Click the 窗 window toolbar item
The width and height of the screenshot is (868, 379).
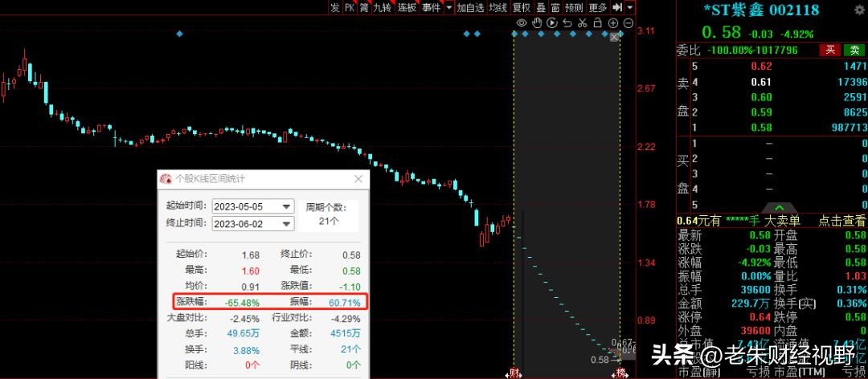tap(555, 7)
